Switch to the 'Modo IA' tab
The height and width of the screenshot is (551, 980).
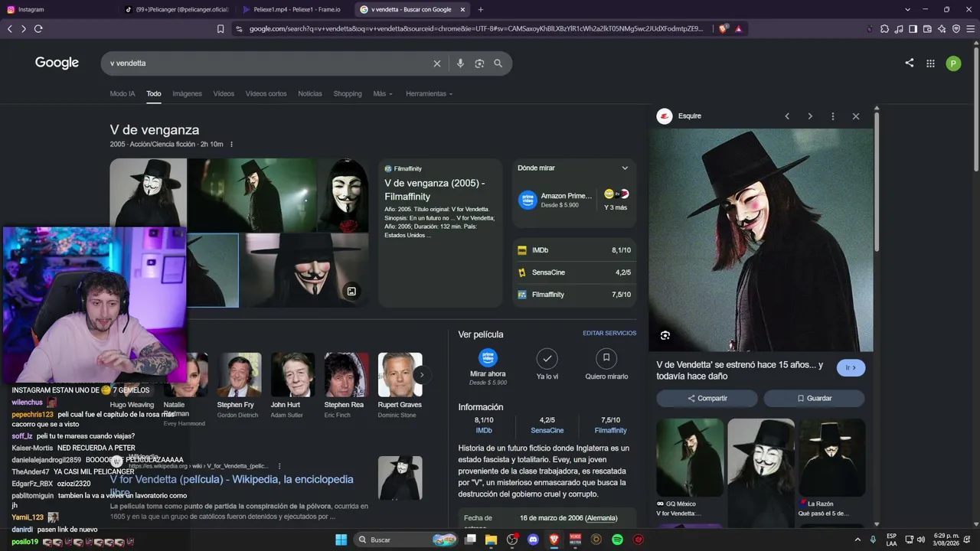click(122, 94)
